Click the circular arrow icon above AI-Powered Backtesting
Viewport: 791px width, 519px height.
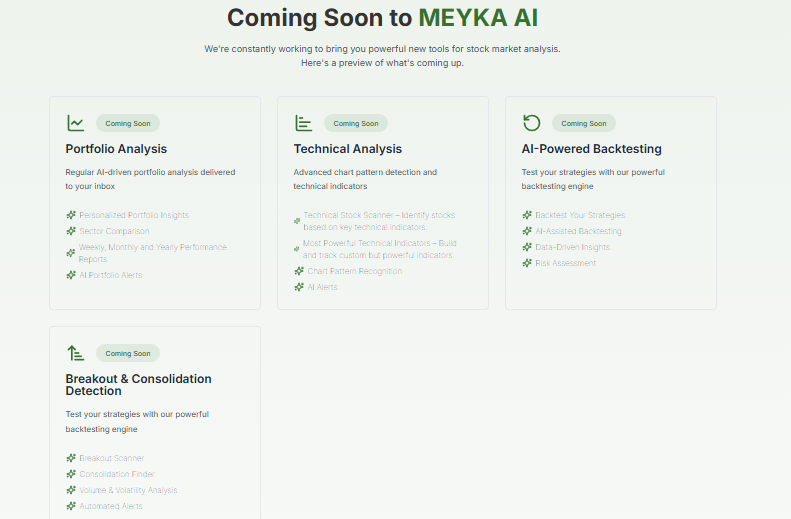click(x=532, y=123)
